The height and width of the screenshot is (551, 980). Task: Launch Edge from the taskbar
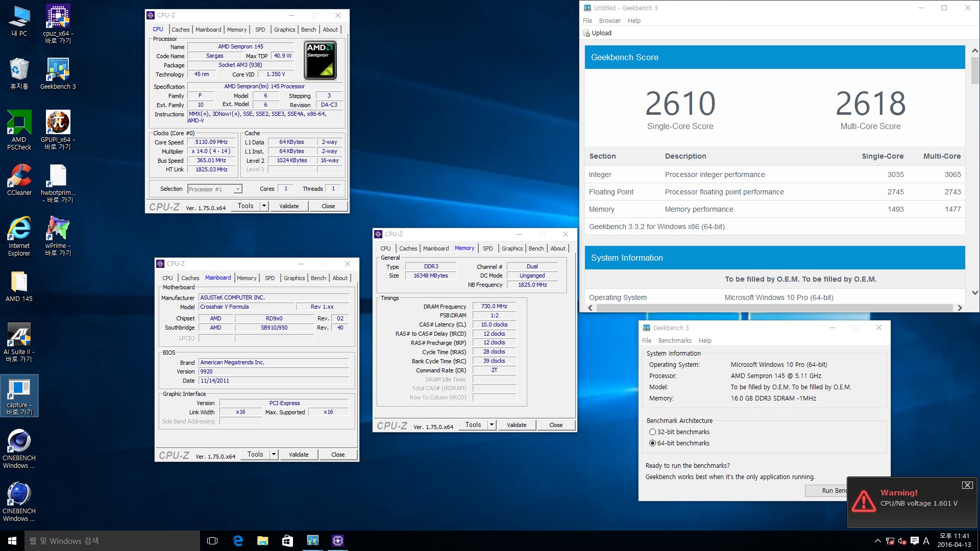tap(238, 541)
